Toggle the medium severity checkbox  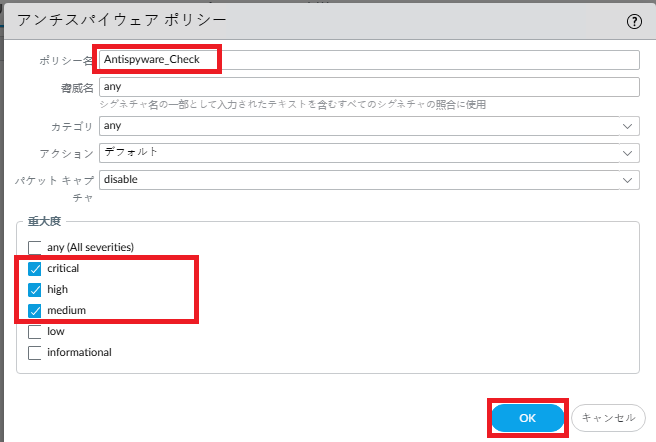[36, 310]
